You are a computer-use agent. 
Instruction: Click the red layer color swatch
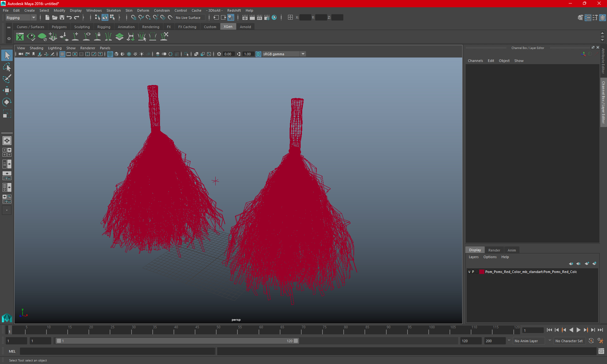click(481, 272)
